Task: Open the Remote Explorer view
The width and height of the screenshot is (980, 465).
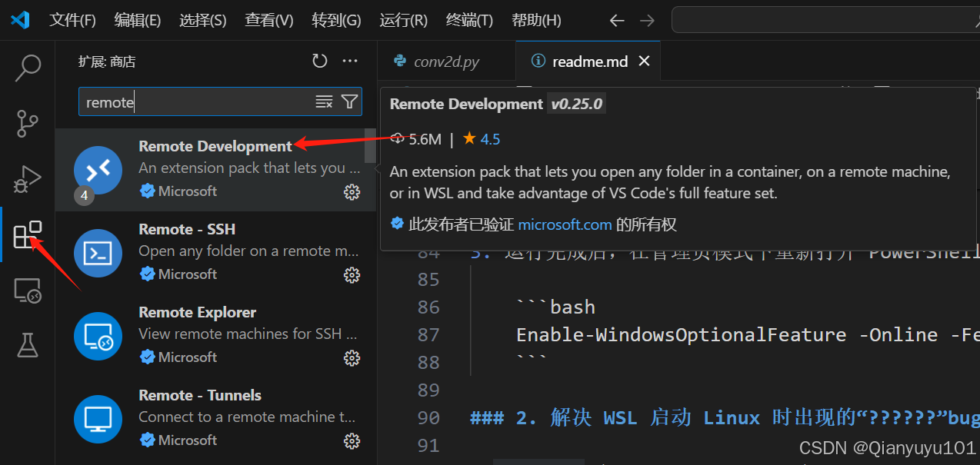Action: (x=28, y=290)
